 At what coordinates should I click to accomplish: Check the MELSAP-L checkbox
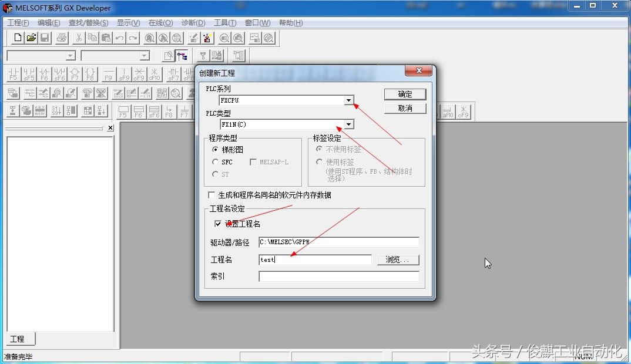point(269,162)
